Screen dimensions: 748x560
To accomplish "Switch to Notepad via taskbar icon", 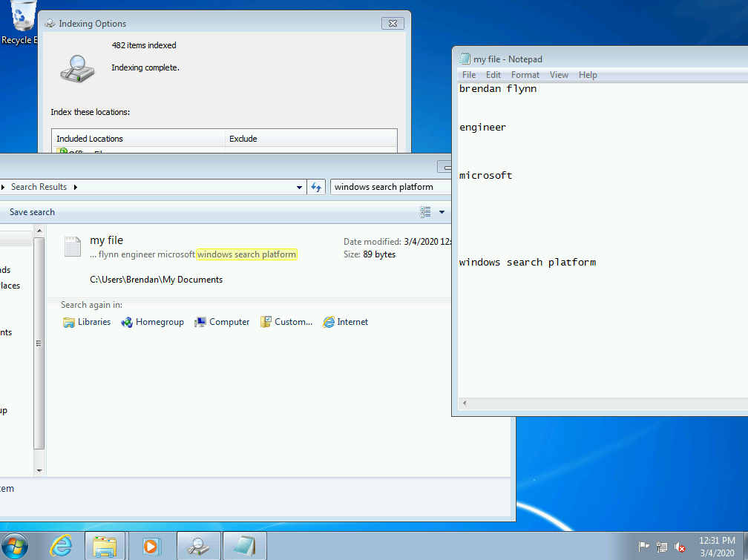I will tap(243, 546).
